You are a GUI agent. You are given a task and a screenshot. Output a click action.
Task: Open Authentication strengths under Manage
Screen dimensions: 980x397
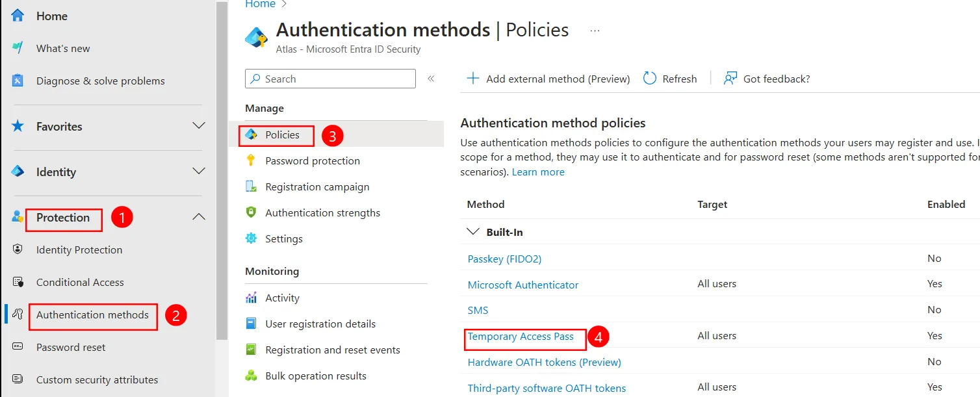click(323, 212)
